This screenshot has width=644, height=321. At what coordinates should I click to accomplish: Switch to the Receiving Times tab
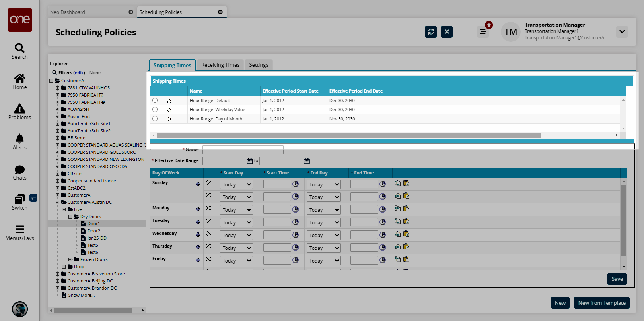(220, 65)
